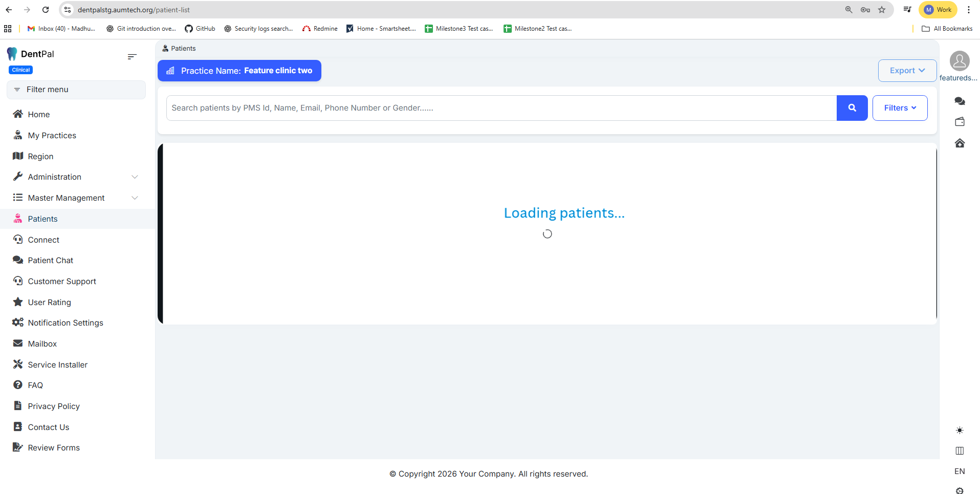Image resolution: width=980 pixels, height=494 pixels.
Task: Click the settings gear icon at bottom right
Action: click(960, 490)
